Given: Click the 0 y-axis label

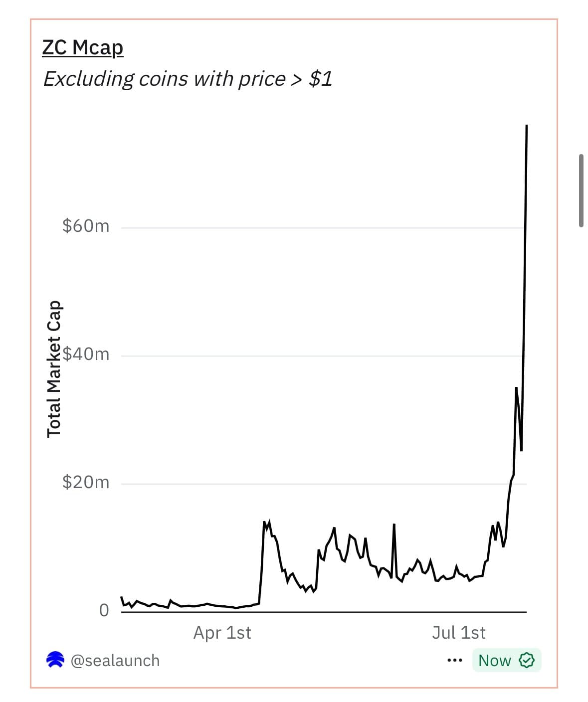Looking at the screenshot, I should click(104, 610).
